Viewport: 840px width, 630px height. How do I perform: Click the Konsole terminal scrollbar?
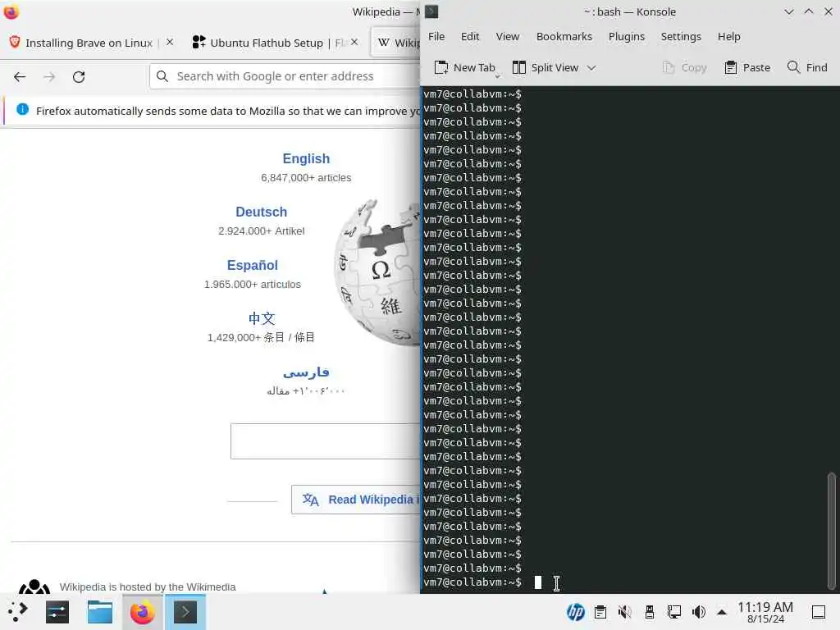pos(832,531)
